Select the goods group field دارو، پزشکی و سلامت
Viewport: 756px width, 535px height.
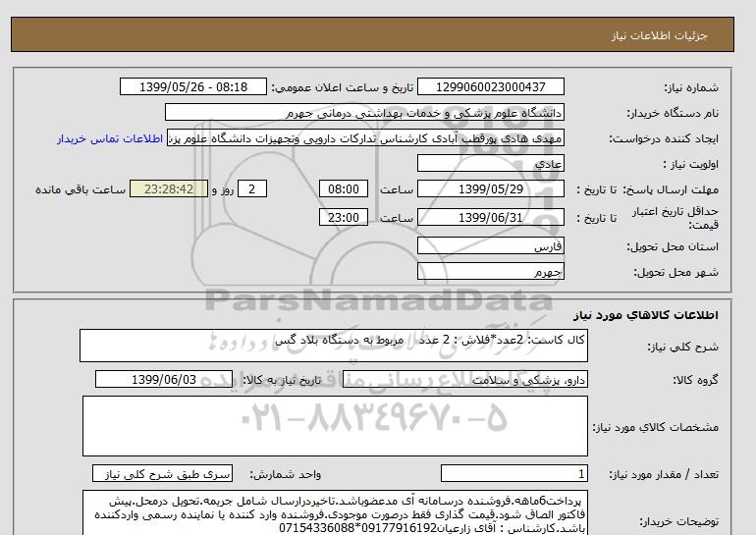coord(464,379)
